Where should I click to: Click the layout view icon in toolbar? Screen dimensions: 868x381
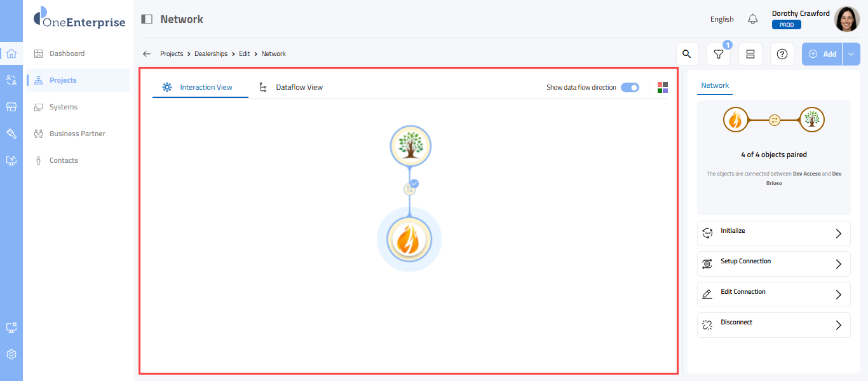[750, 55]
